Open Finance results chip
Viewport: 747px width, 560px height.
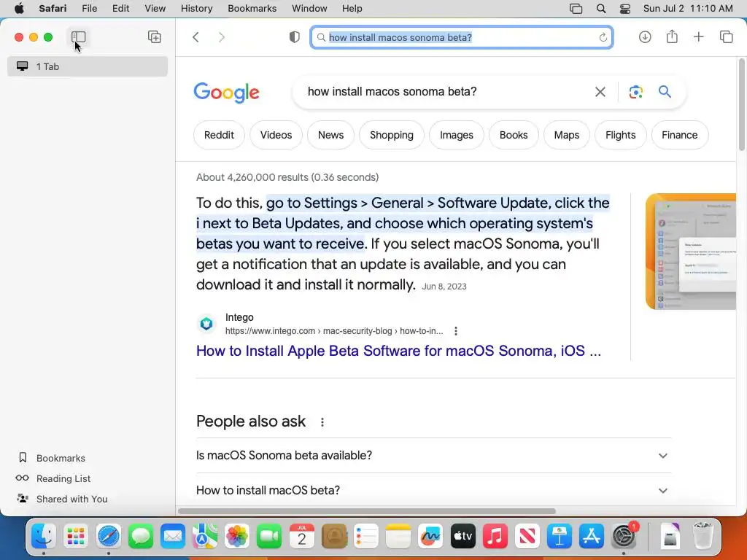coord(679,135)
